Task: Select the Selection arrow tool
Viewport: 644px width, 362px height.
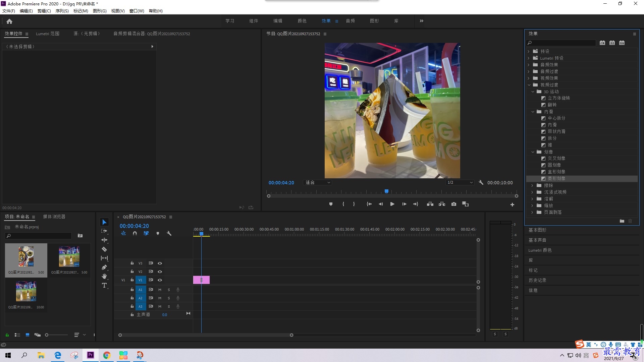Action: click(104, 222)
